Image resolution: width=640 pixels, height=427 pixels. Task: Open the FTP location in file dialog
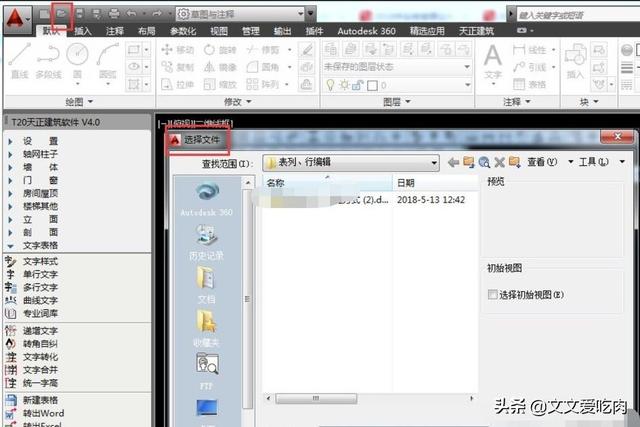tap(207, 370)
